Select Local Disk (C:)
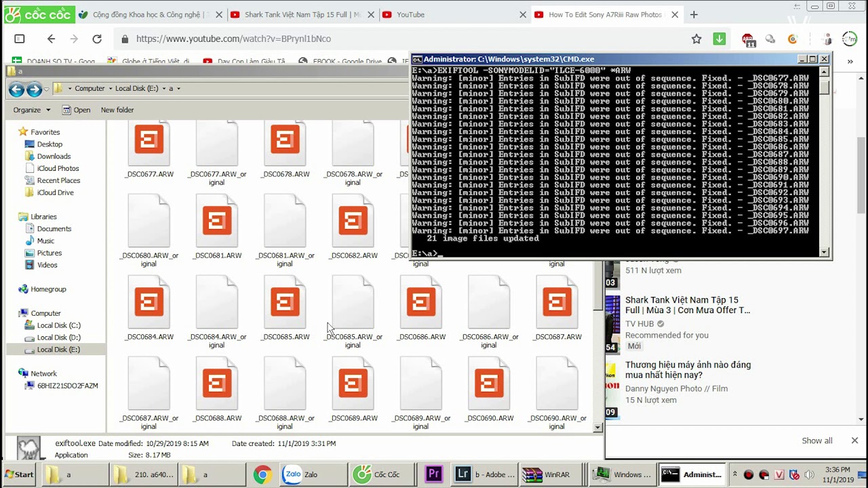The width and height of the screenshot is (868, 488). pos(58,325)
